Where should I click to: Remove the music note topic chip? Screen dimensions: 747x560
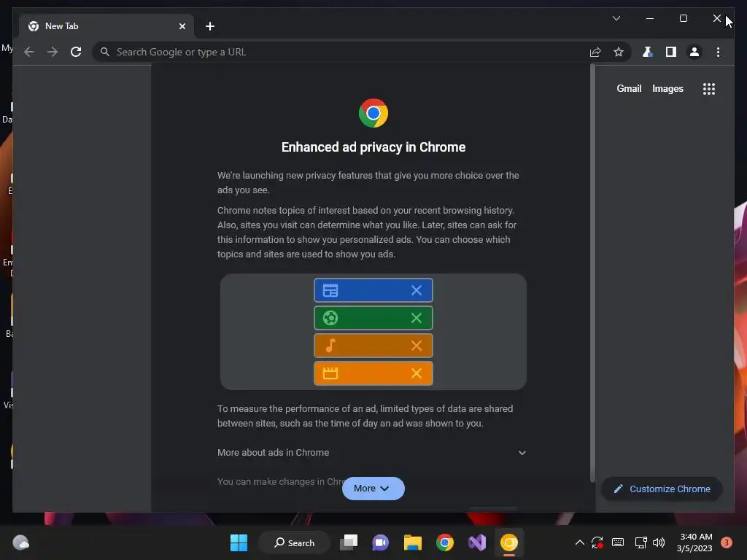pyautogui.click(x=417, y=346)
